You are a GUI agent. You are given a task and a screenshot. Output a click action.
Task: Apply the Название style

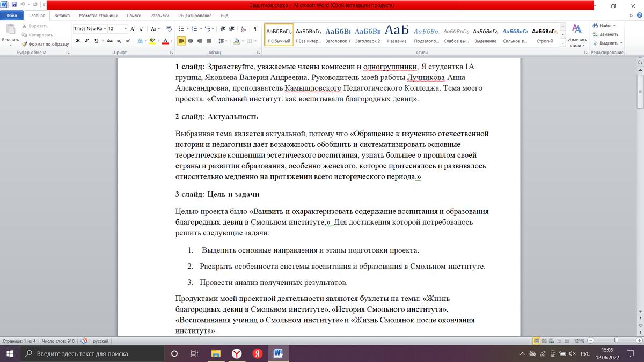397,34
